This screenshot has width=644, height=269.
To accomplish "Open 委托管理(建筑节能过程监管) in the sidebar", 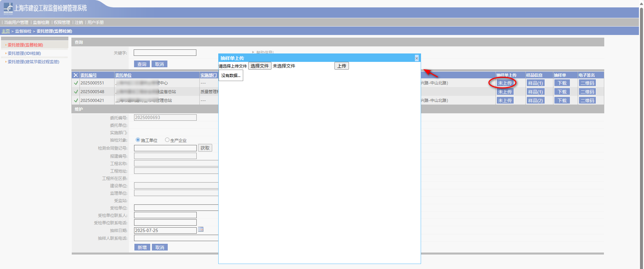I will tap(33, 62).
